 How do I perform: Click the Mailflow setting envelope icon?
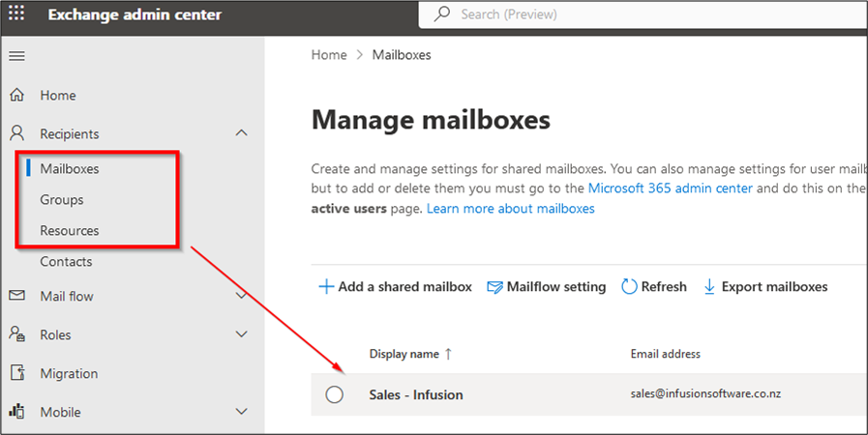[494, 287]
